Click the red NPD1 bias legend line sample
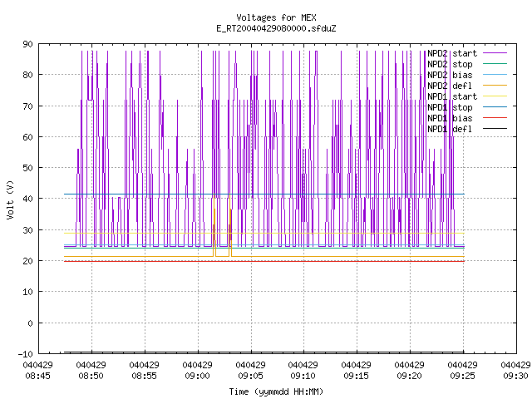The height and width of the screenshot is (399, 532). [x=495, y=118]
